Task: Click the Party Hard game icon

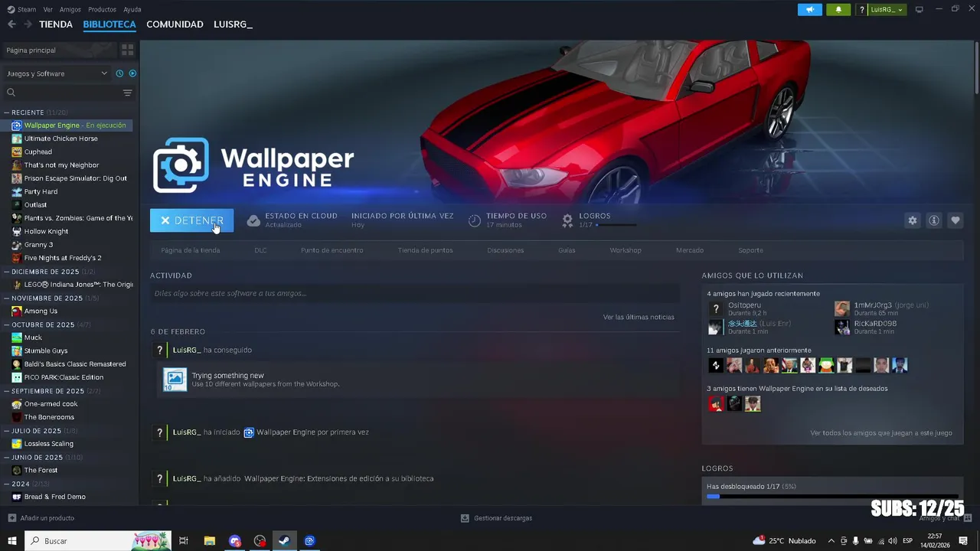Action: click(17, 191)
